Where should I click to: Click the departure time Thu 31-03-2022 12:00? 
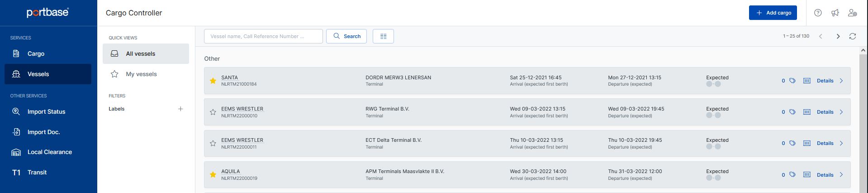(635, 171)
